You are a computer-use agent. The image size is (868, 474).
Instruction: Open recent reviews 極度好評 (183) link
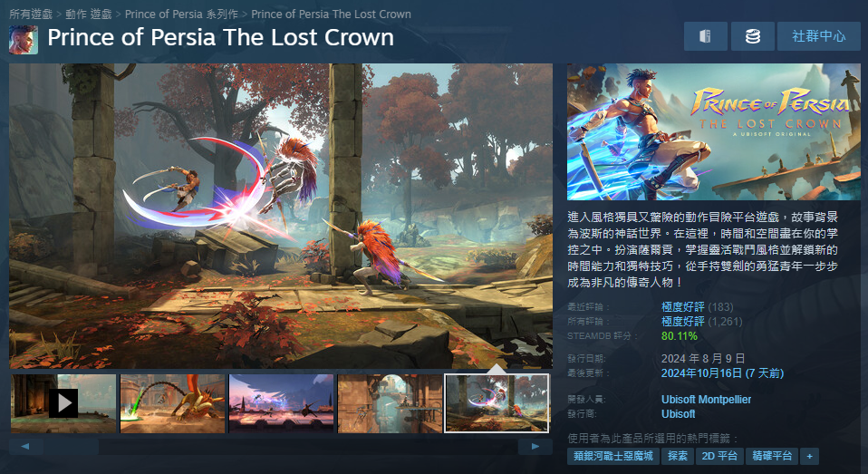697,306
